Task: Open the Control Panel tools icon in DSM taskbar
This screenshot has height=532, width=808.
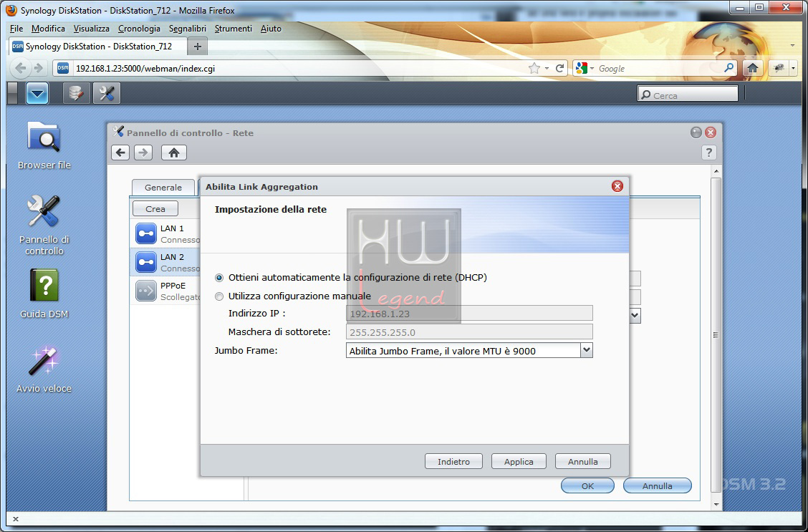Action: 107,93
